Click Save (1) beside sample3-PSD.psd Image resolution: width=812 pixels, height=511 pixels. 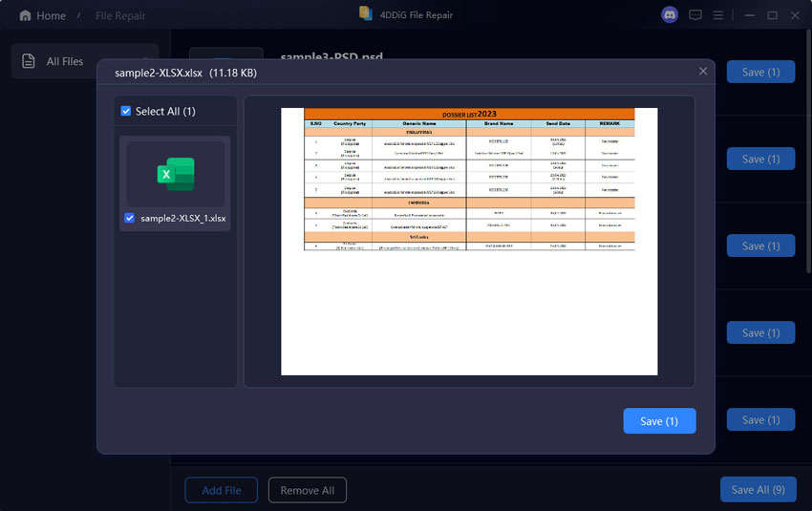click(x=760, y=72)
